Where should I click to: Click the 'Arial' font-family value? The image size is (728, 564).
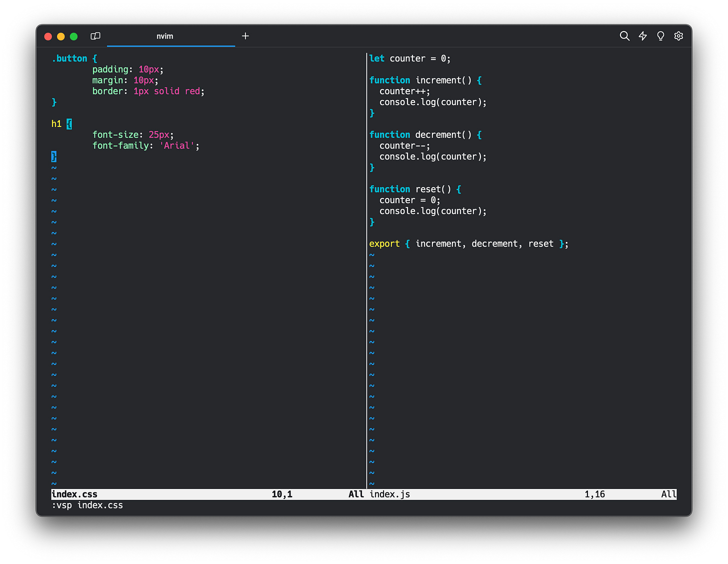point(177,145)
